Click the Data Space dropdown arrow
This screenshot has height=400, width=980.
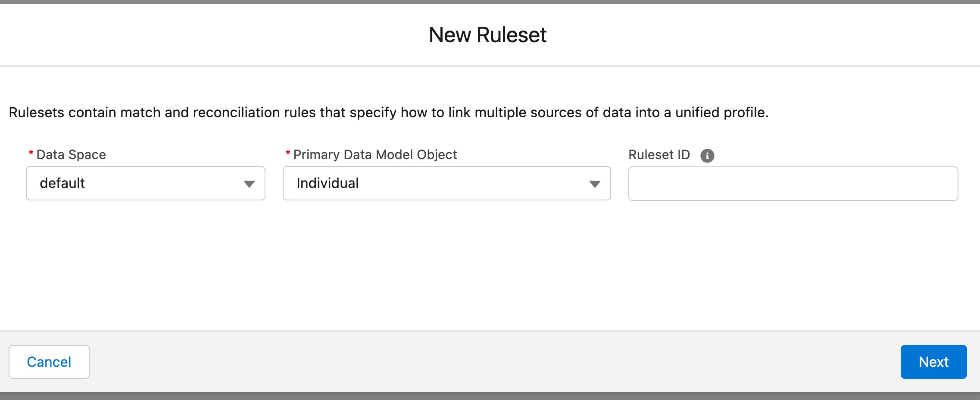(x=249, y=184)
